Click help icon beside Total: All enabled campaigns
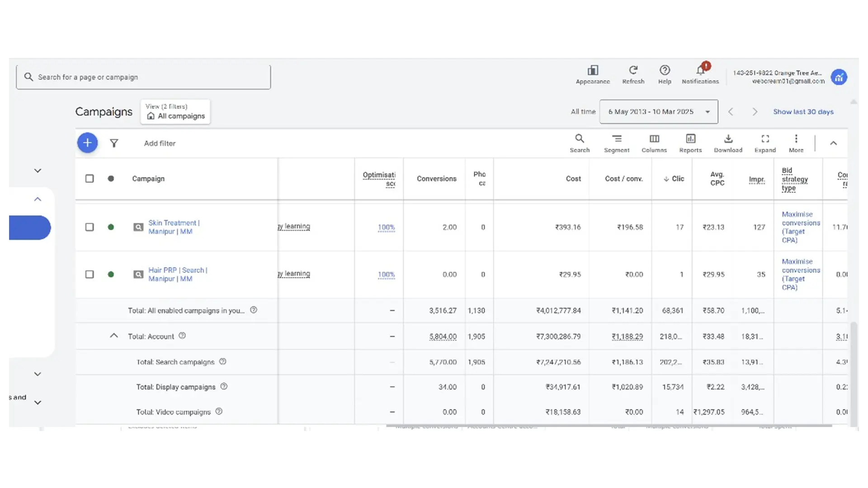 (x=254, y=310)
